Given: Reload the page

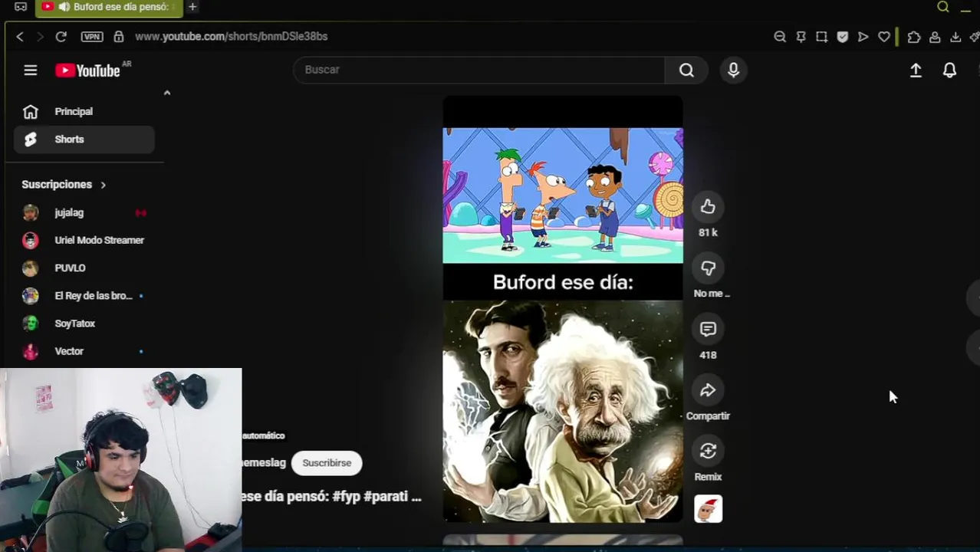Looking at the screenshot, I should 61,36.
